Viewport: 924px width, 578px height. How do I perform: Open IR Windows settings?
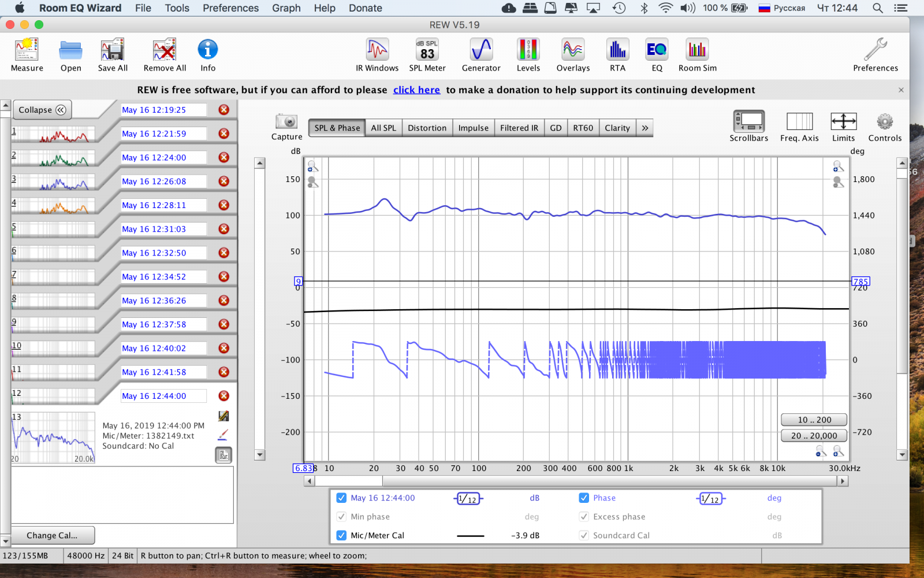(377, 50)
